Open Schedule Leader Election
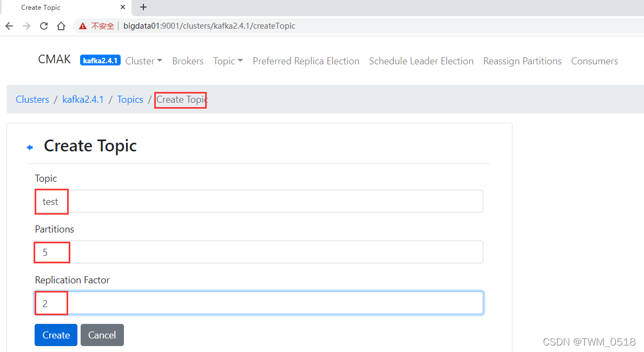 click(x=421, y=61)
